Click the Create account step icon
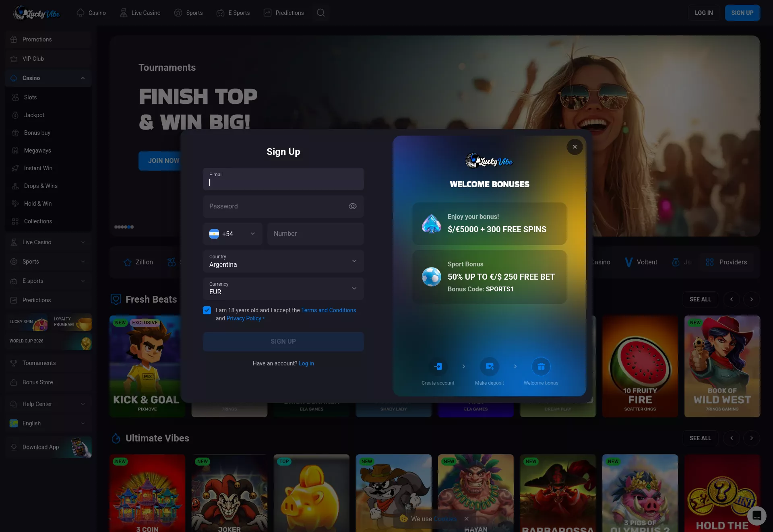Screen dimensions: 773x532 (438, 367)
